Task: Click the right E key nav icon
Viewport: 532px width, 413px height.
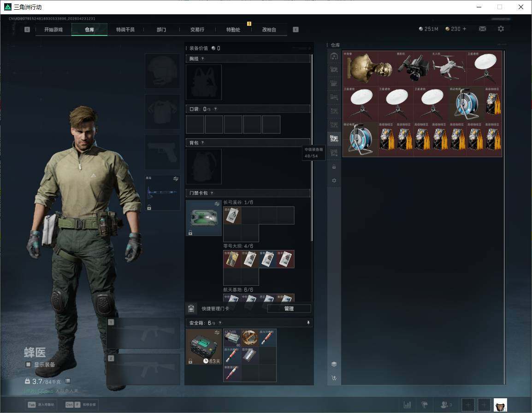Action: 296,29
